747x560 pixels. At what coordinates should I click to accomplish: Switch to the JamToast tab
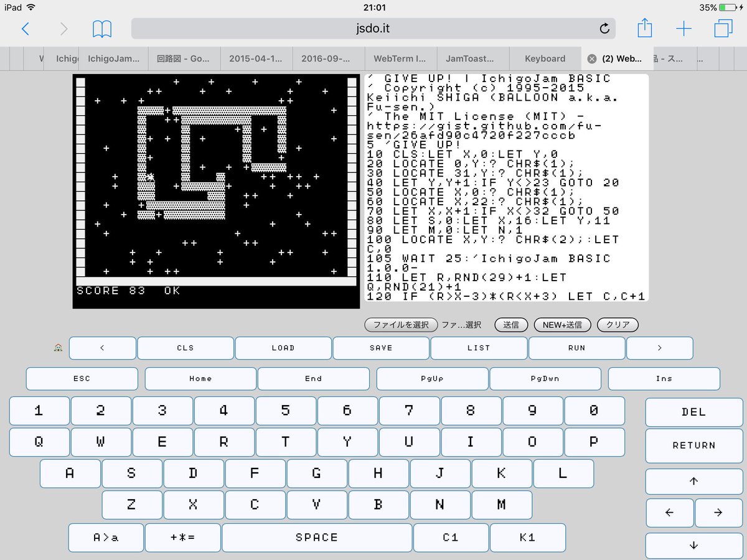click(x=473, y=58)
